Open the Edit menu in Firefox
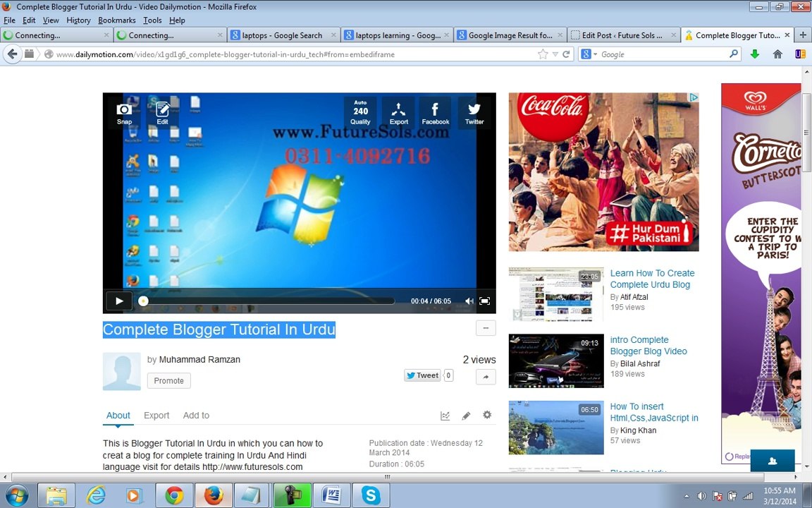The image size is (812, 508). tap(29, 20)
